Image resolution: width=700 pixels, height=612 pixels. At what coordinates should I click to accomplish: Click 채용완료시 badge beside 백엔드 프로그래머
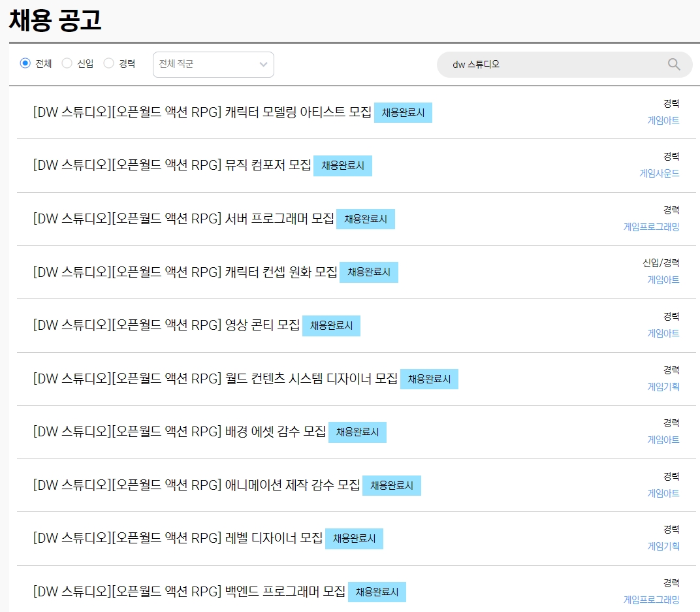click(x=377, y=592)
